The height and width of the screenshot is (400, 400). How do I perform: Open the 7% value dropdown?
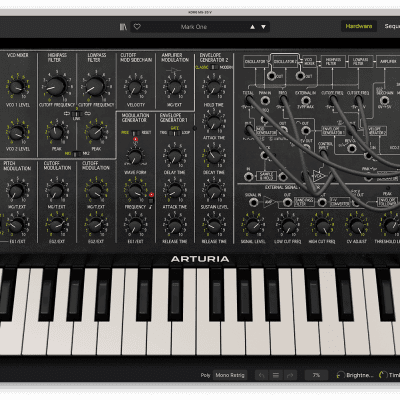tap(316, 375)
